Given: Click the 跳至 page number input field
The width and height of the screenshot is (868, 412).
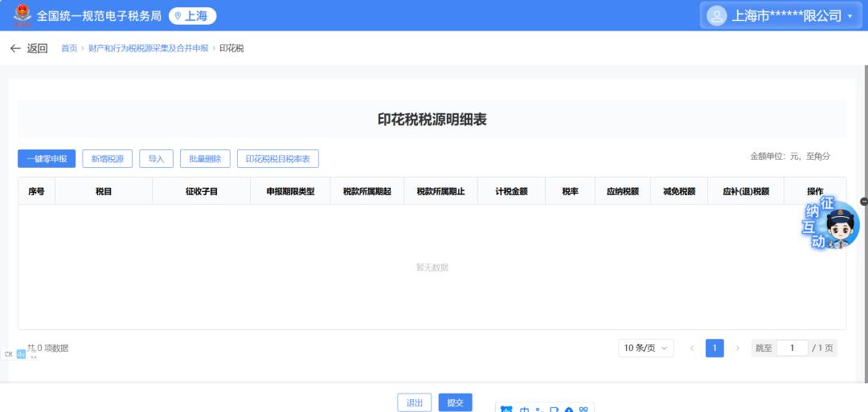Looking at the screenshot, I should point(792,348).
